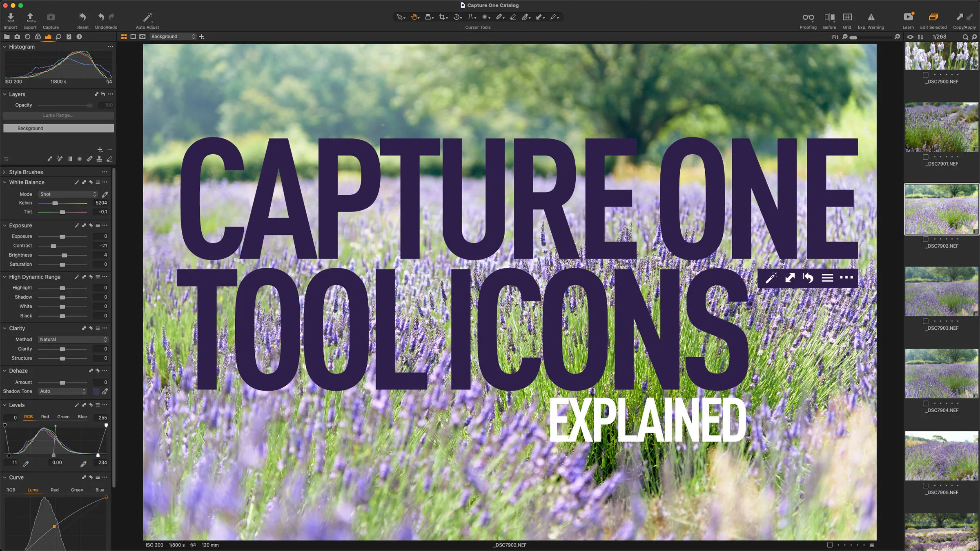
Task: Open Levels tool presets list icon
Action: tap(98, 405)
